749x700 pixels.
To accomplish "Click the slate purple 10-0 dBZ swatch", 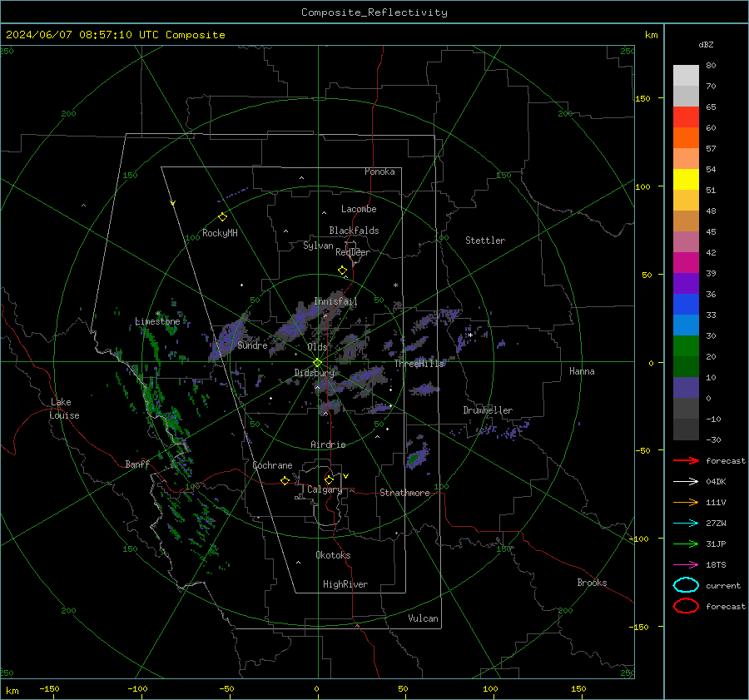I will point(686,388).
